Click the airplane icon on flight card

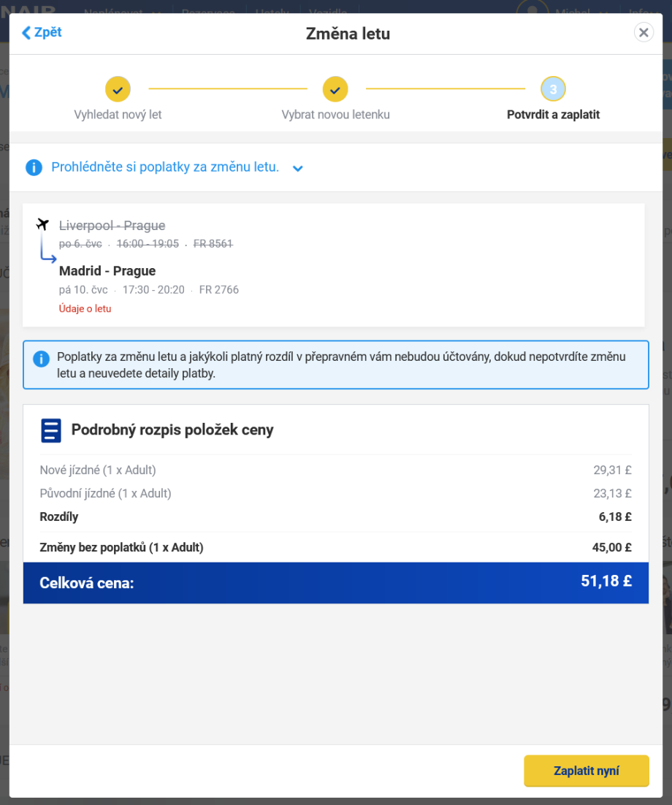42,224
